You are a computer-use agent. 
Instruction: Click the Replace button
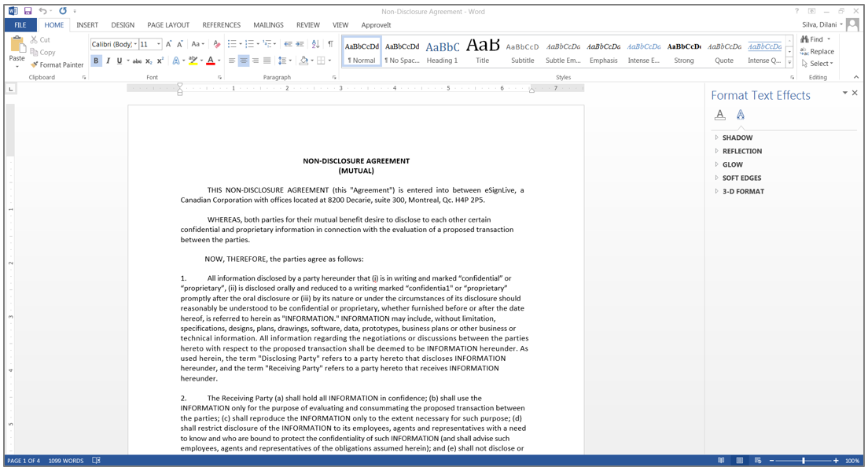pos(817,51)
